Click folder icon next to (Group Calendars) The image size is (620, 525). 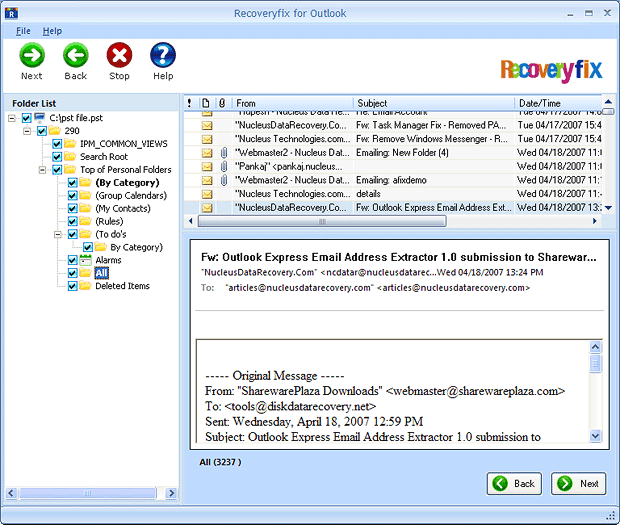pyautogui.click(x=85, y=195)
